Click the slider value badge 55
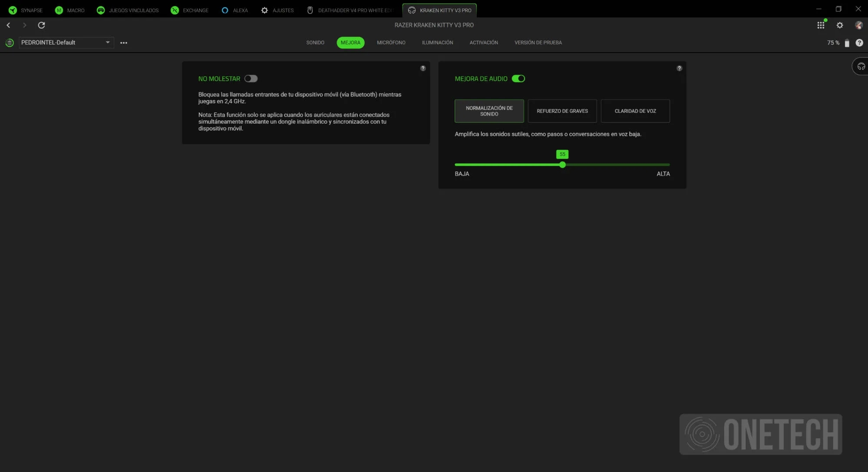Image resolution: width=868 pixels, height=472 pixels. coord(562,154)
